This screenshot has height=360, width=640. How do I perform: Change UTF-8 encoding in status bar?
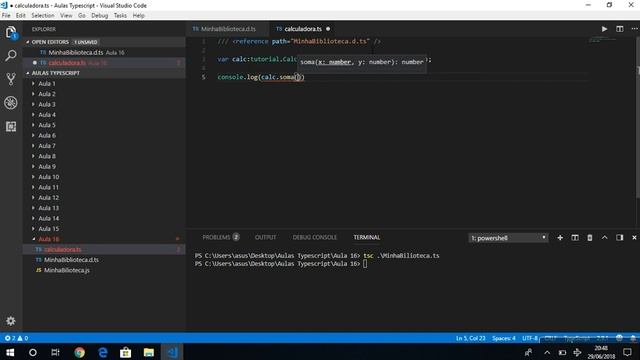[530, 338]
